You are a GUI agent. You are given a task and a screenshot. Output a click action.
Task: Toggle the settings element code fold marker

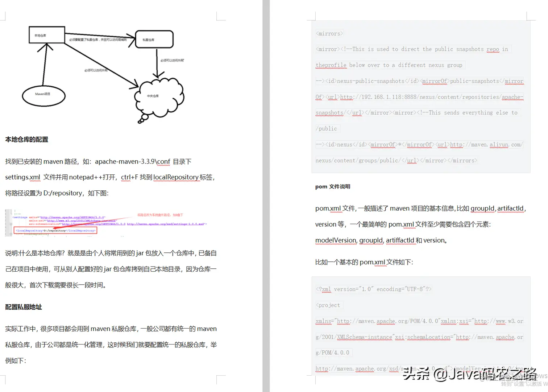tap(11, 224)
